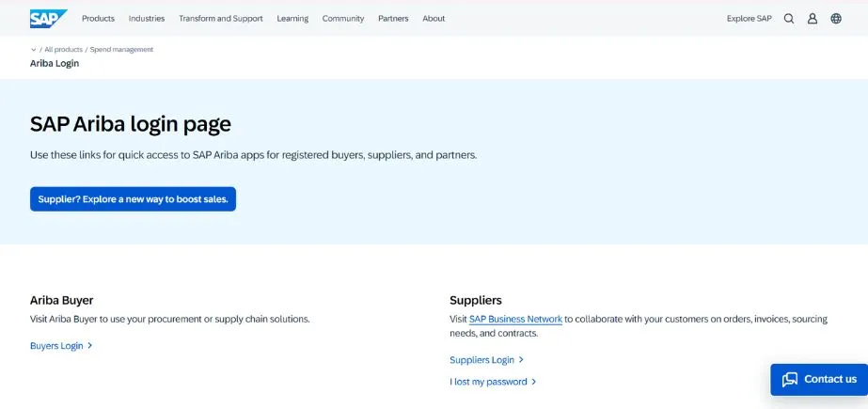Click the Visit Ariba Buyer description text

click(x=170, y=319)
